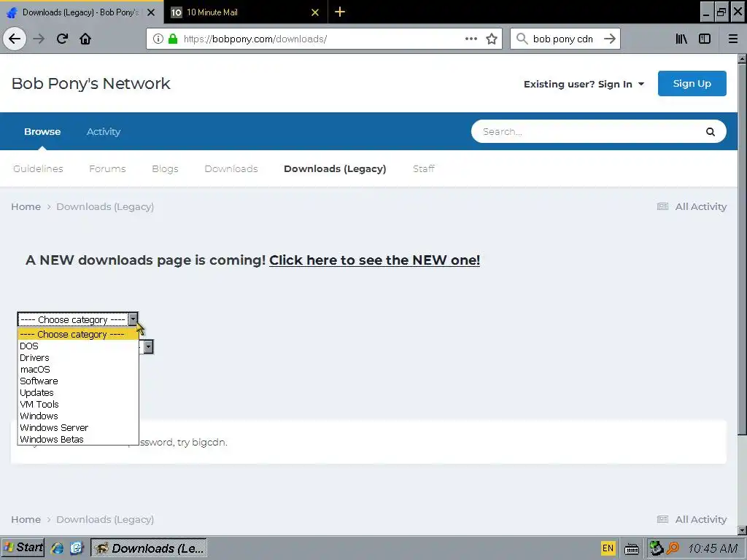
Task: Toggle the sidebar view icon
Action: 705,39
